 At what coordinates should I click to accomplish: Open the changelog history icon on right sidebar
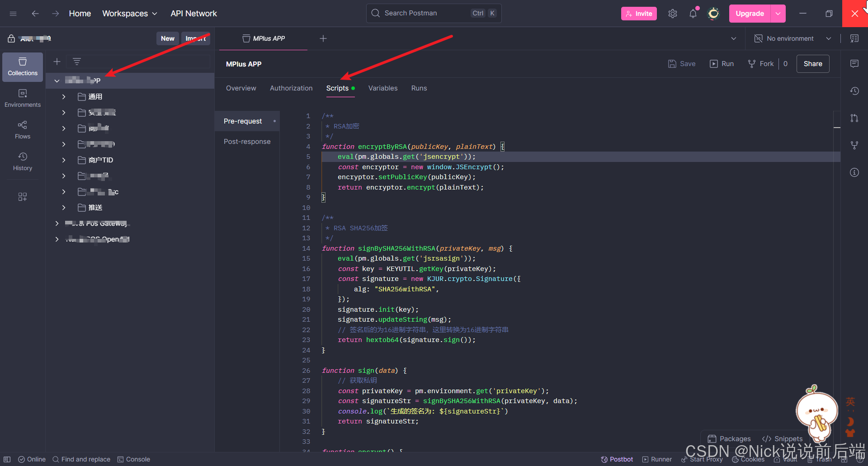(854, 91)
